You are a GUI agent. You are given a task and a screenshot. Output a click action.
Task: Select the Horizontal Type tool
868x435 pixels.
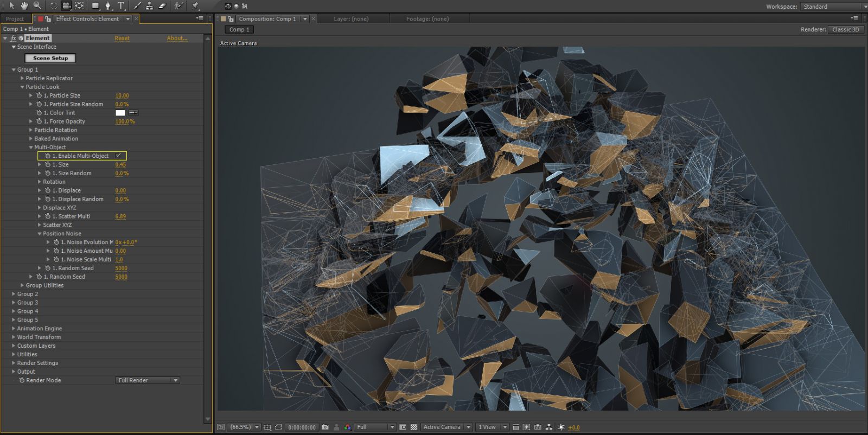[120, 6]
